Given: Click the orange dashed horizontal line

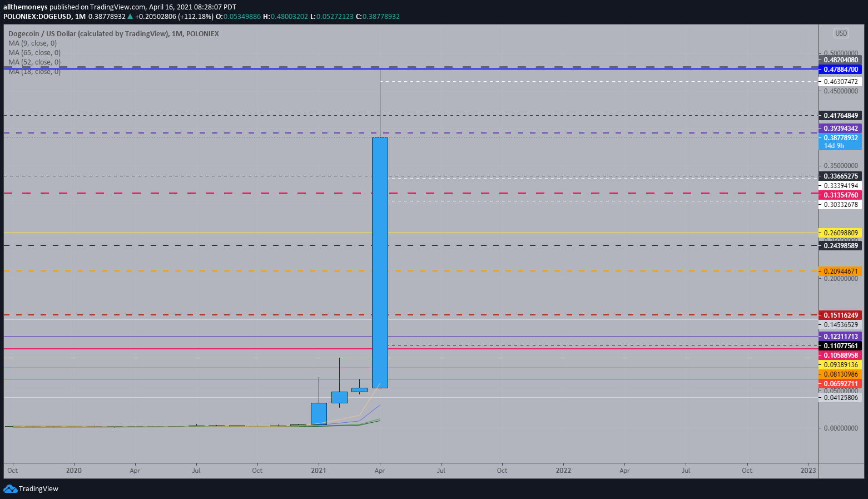Looking at the screenshot, I should coord(411,271).
